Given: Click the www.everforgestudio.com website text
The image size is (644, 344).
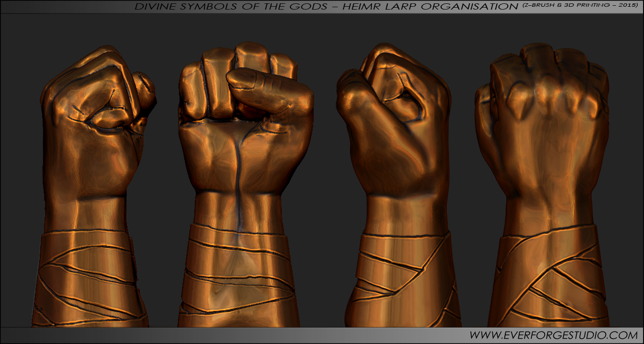Looking at the screenshot, I should (553, 335).
